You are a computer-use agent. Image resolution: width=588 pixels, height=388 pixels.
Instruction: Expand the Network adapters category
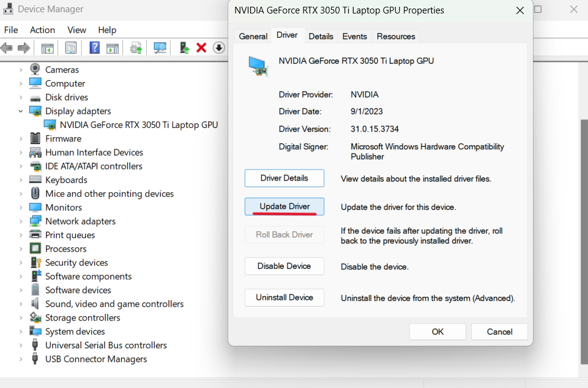[21, 222]
